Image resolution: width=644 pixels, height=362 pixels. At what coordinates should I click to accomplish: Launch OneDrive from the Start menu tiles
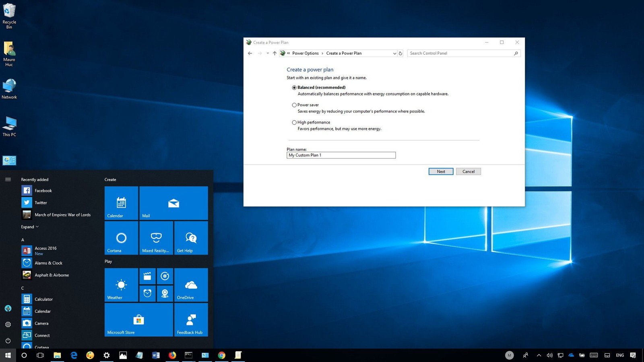[x=190, y=285]
